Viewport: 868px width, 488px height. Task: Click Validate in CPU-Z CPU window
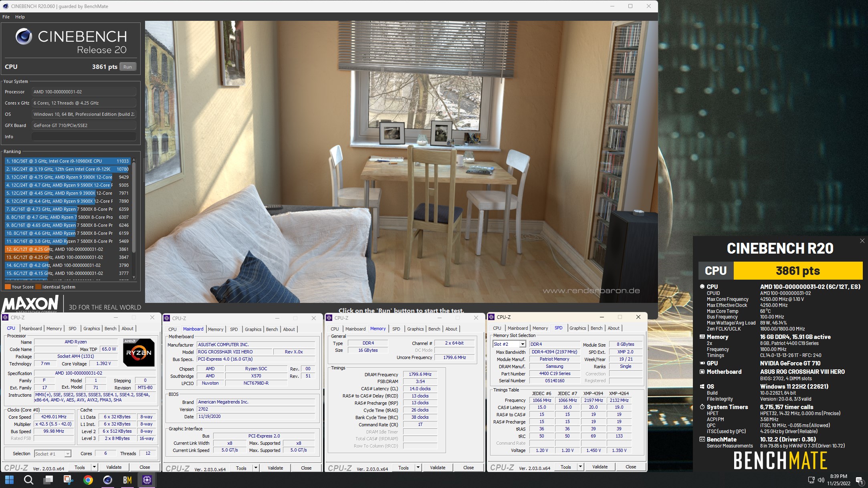click(114, 467)
